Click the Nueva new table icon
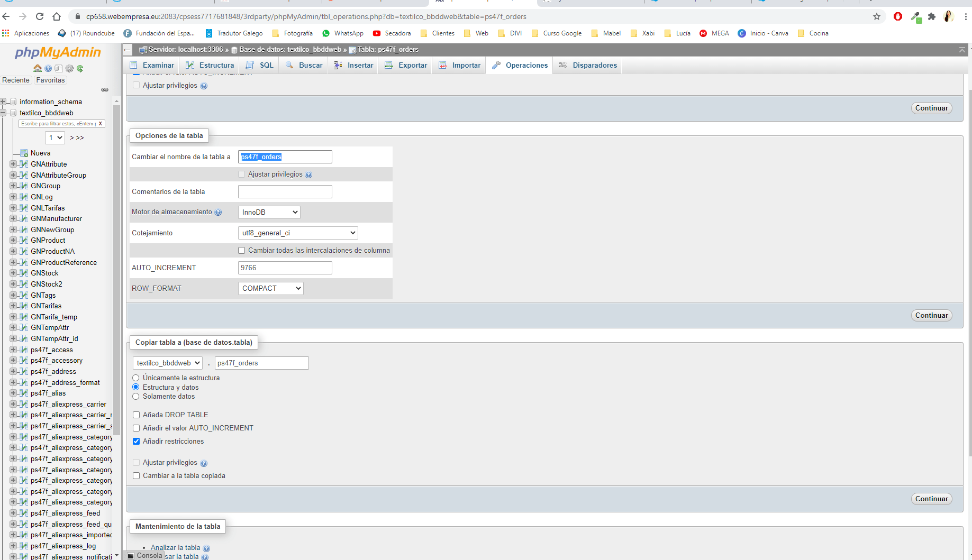Screen dimensions: 972x560 click(x=24, y=153)
